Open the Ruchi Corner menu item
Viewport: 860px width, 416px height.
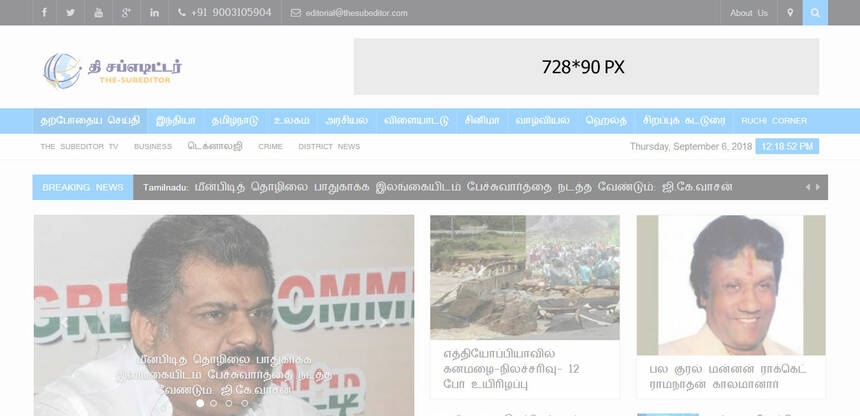click(773, 121)
